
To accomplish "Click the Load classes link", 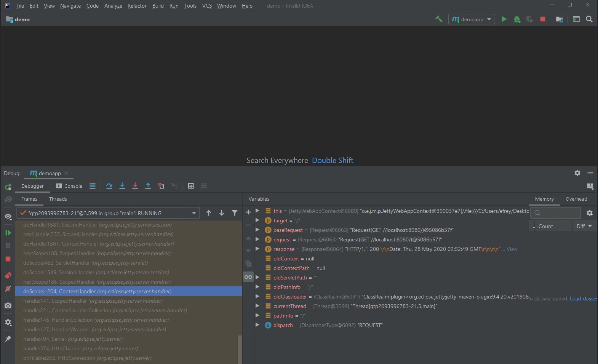I will (x=583, y=299).
